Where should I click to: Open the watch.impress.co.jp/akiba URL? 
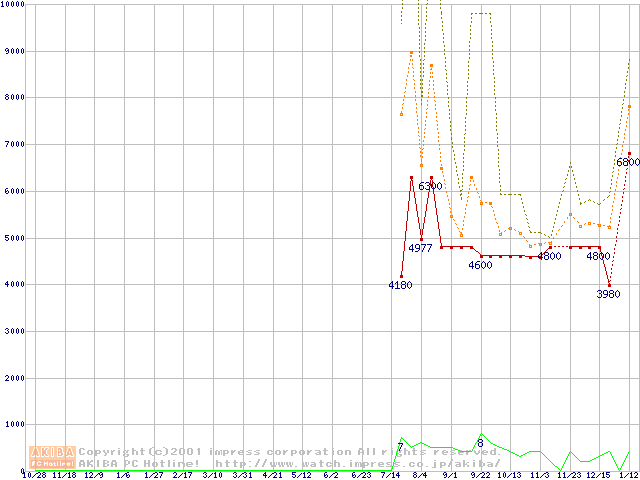pos(356,463)
